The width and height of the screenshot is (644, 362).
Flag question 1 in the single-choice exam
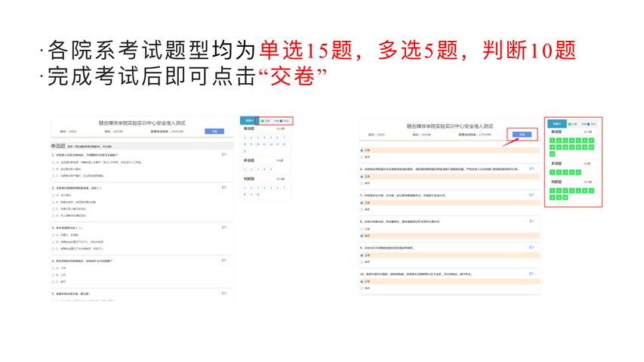point(223,155)
